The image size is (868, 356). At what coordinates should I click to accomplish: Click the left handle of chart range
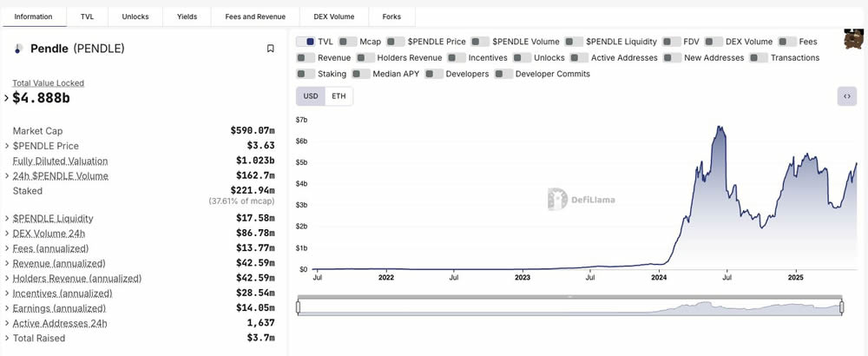298,307
